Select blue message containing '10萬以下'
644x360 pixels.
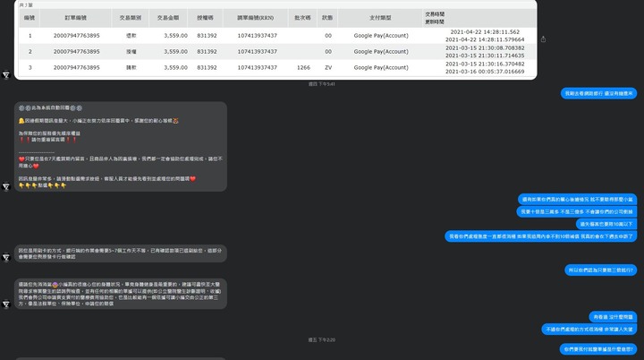[606, 224]
